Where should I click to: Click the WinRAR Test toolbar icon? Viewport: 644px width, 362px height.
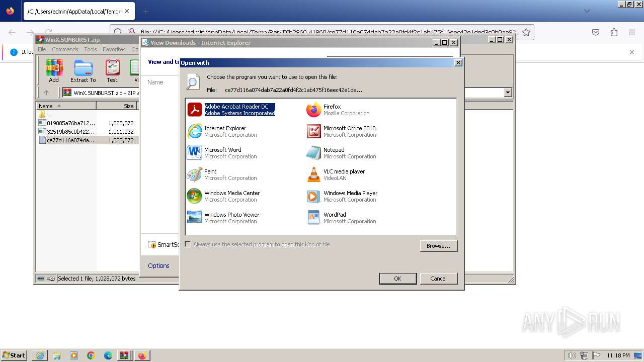(112, 71)
